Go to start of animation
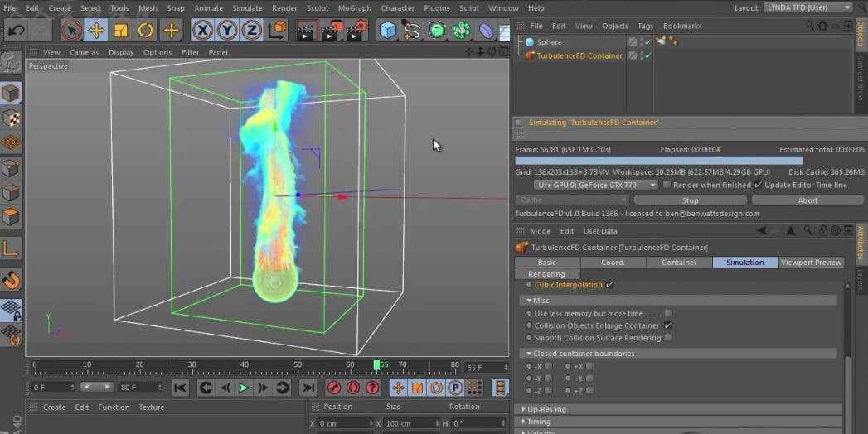 [179, 388]
